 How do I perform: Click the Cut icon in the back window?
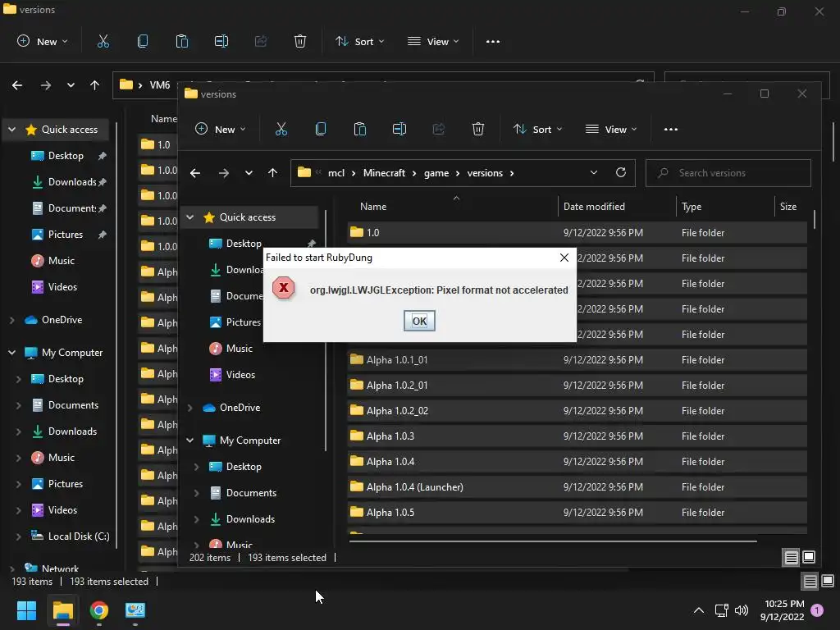pos(103,41)
